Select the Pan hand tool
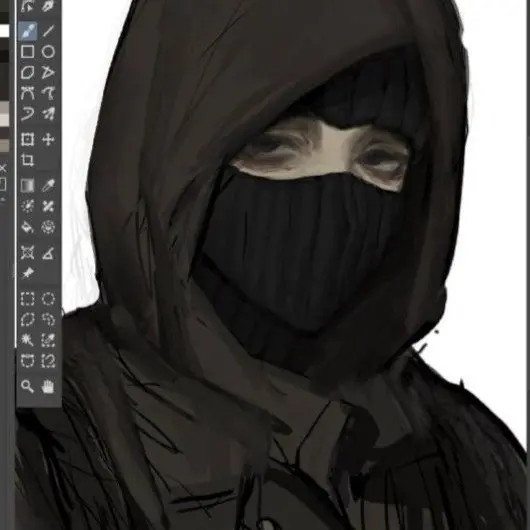 coord(48,386)
